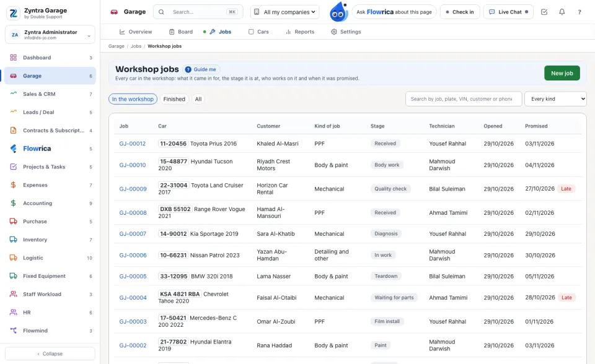Open the Dashboard sidebar icon
Image resolution: width=595 pixels, height=364 pixels.
(13, 58)
